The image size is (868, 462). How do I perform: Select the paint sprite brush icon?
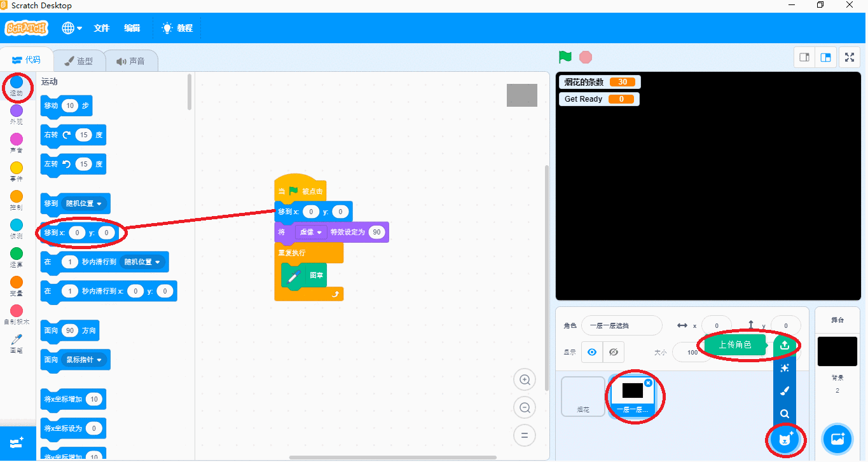tap(784, 391)
